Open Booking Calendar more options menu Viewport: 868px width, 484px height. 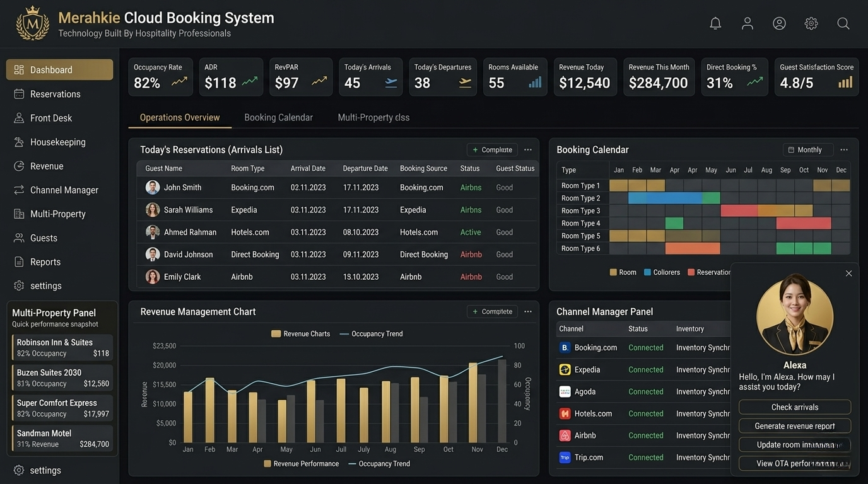point(844,149)
